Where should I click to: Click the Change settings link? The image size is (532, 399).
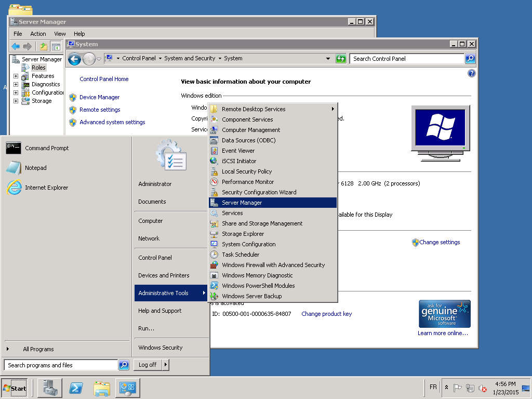[x=439, y=242]
